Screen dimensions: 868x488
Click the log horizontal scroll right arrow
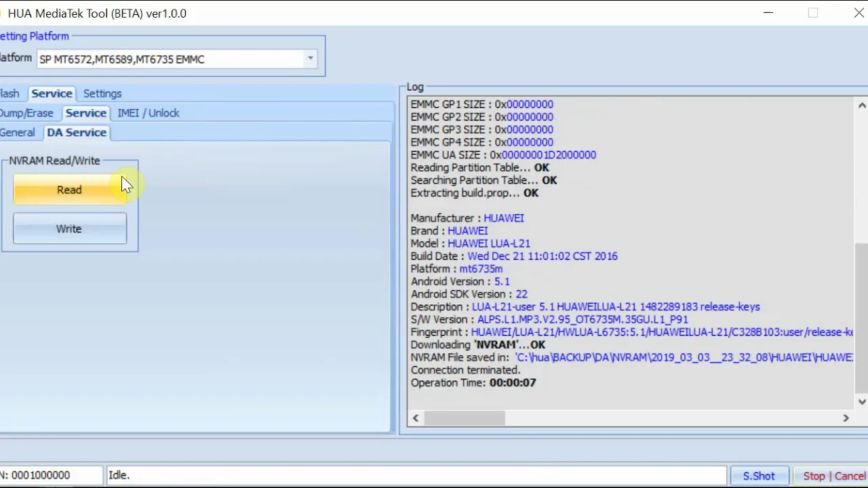pos(846,418)
